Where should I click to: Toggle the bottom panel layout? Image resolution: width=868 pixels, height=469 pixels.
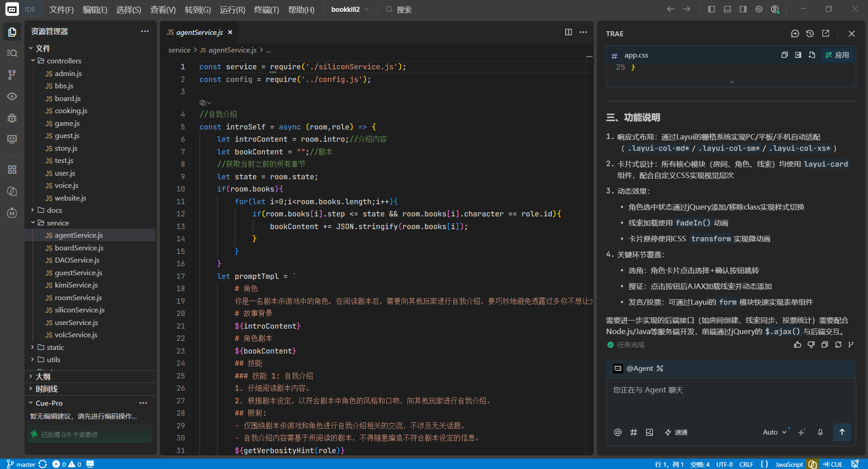point(727,9)
